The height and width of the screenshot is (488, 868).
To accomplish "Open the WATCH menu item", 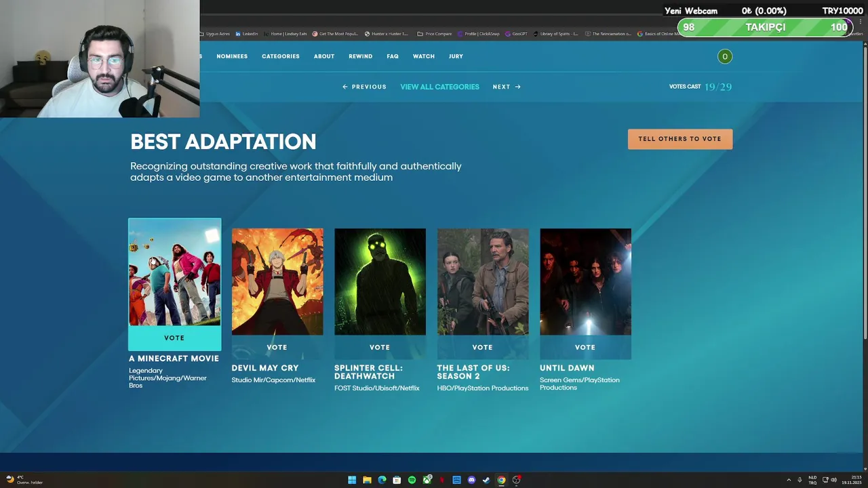I will coord(424,56).
